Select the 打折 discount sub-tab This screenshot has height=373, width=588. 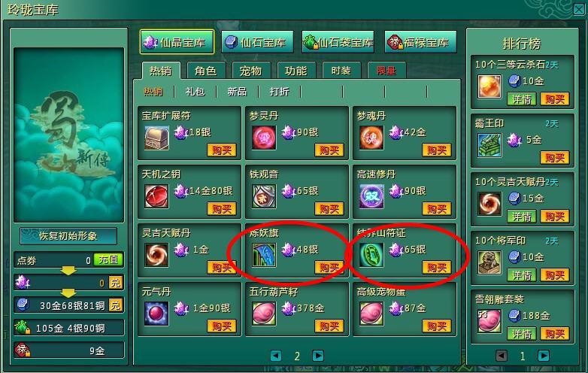pyautogui.click(x=280, y=92)
